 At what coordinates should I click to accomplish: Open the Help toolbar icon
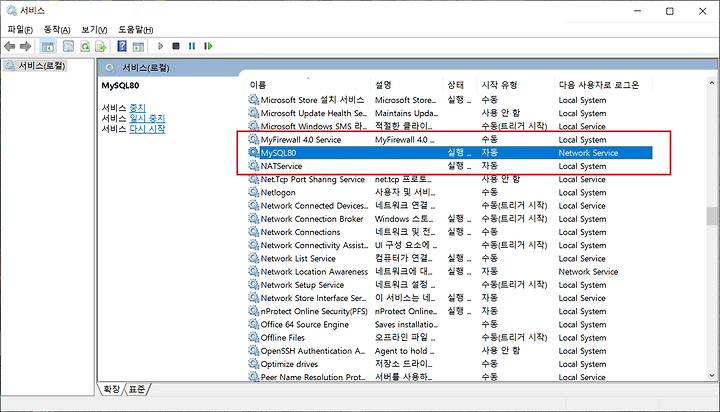(122, 46)
